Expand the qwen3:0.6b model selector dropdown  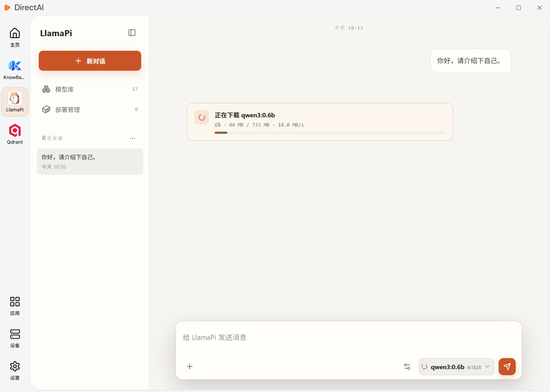[x=456, y=367]
